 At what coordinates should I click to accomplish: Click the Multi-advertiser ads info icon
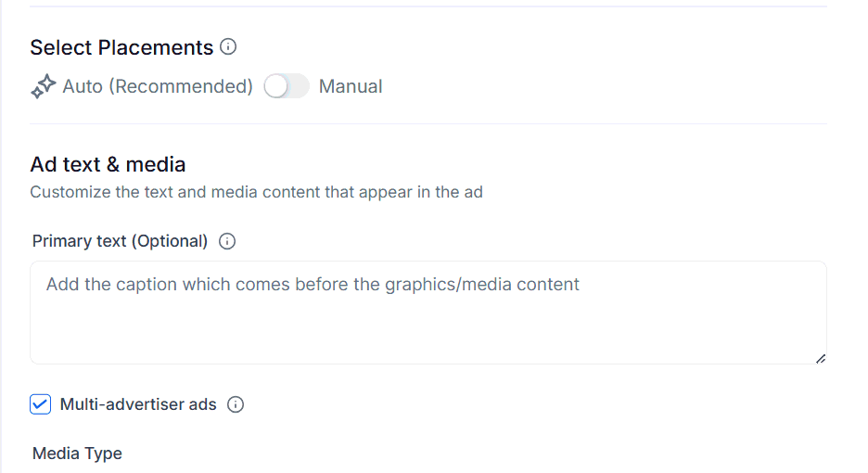coord(236,404)
